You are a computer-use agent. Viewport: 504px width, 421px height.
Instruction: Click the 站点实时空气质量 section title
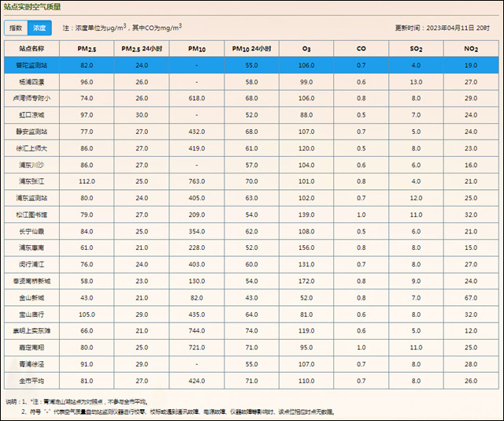coord(32,7)
